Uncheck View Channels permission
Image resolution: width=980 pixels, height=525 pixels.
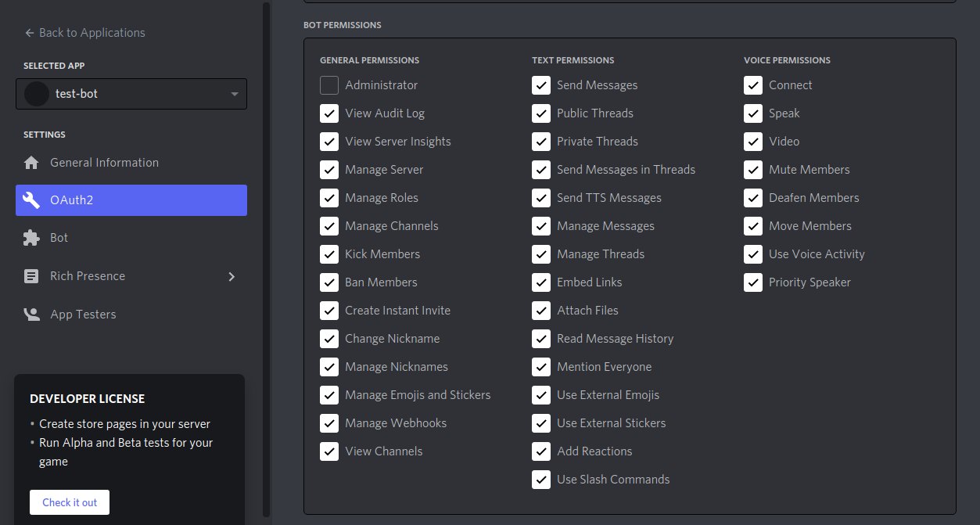tap(329, 451)
